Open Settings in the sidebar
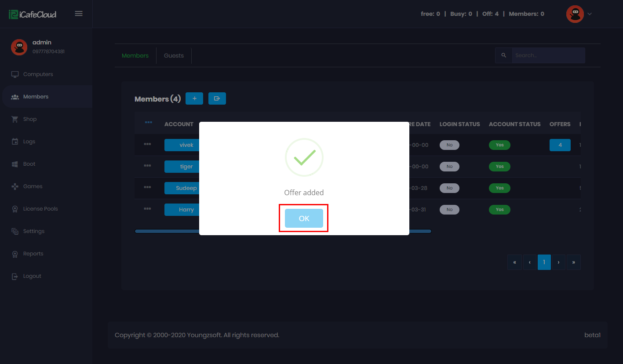 tap(33, 231)
